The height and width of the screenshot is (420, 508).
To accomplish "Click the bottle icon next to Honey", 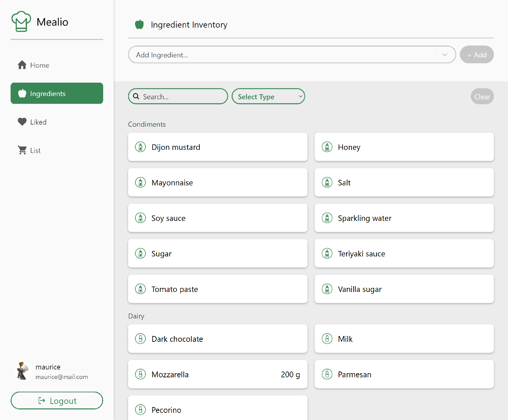I will (x=327, y=147).
